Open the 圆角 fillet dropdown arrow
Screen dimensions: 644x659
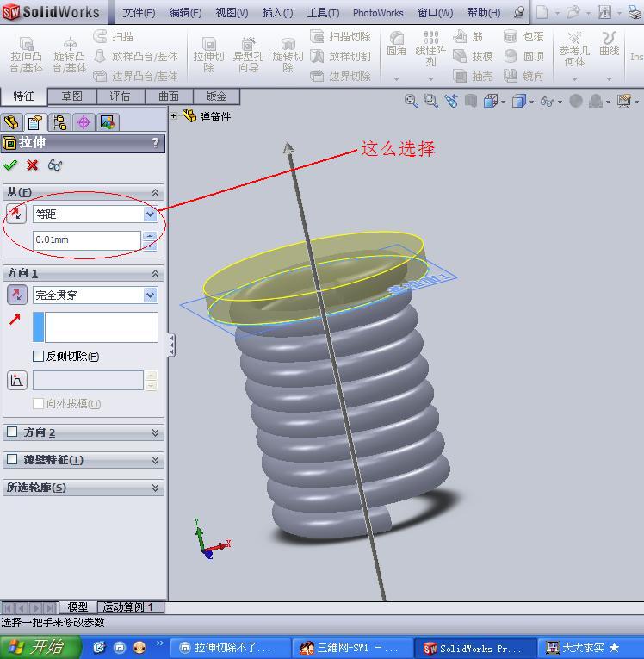click(396, 79)
